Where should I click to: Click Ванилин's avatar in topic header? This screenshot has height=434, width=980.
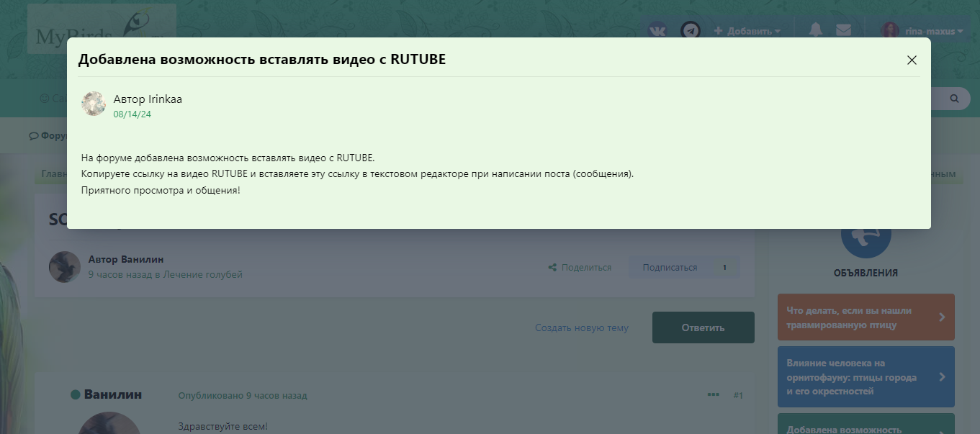point(65,267)
